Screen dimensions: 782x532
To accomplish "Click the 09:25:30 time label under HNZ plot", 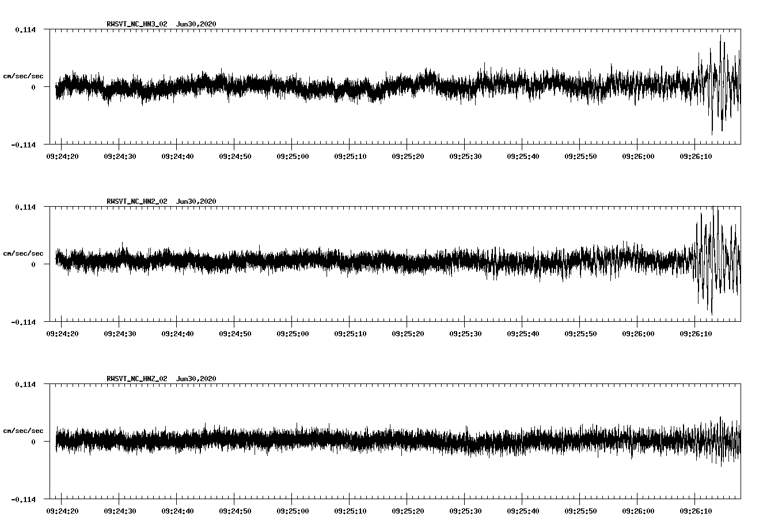I will point(465,511).
